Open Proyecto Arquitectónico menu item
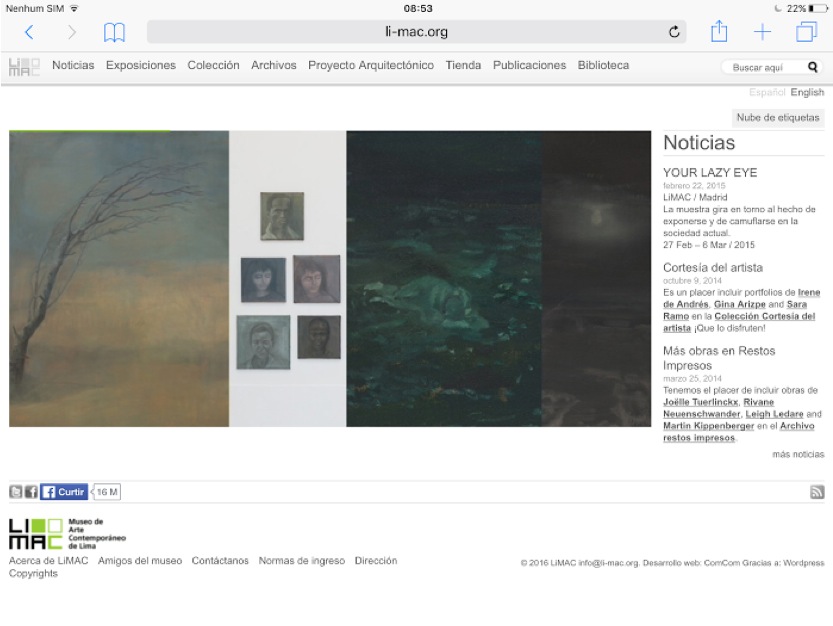This screenshot has width=833, height=626. coord(371,65)
